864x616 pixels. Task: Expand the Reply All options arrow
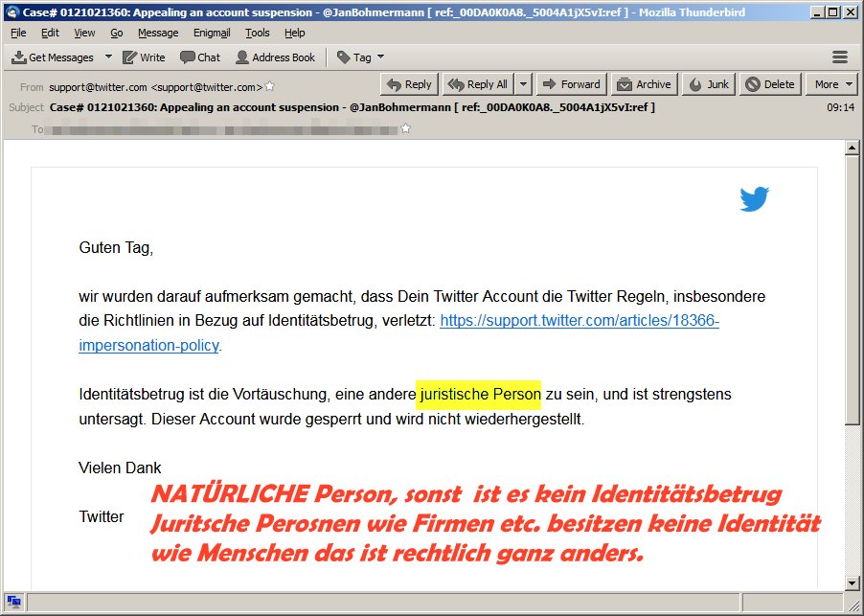tap(523, 84)
